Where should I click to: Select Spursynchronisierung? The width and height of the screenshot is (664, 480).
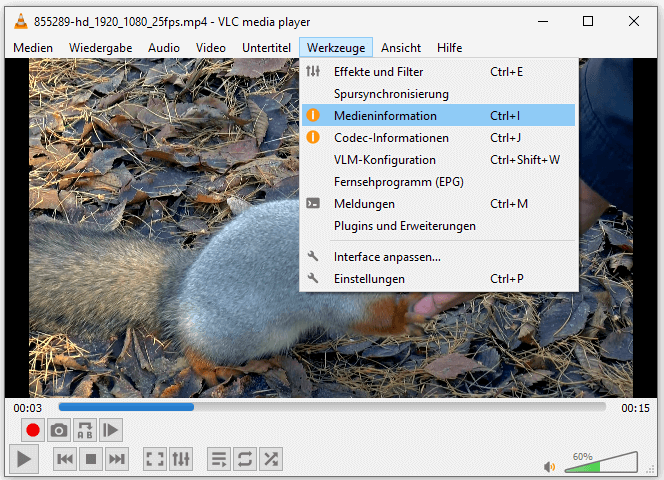(438, 94)
